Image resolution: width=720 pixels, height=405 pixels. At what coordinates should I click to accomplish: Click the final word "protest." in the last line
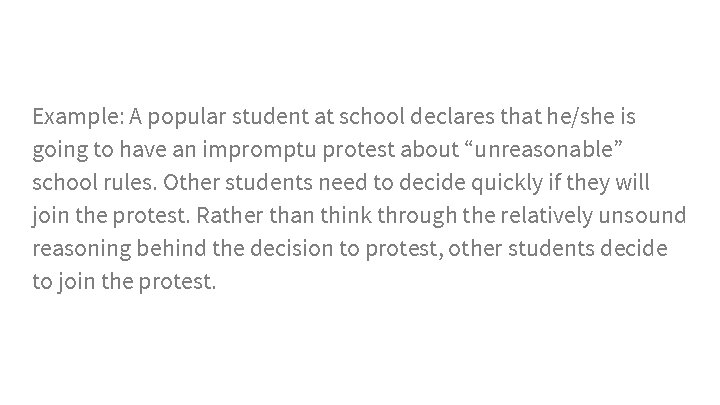(x=177, y=283)
